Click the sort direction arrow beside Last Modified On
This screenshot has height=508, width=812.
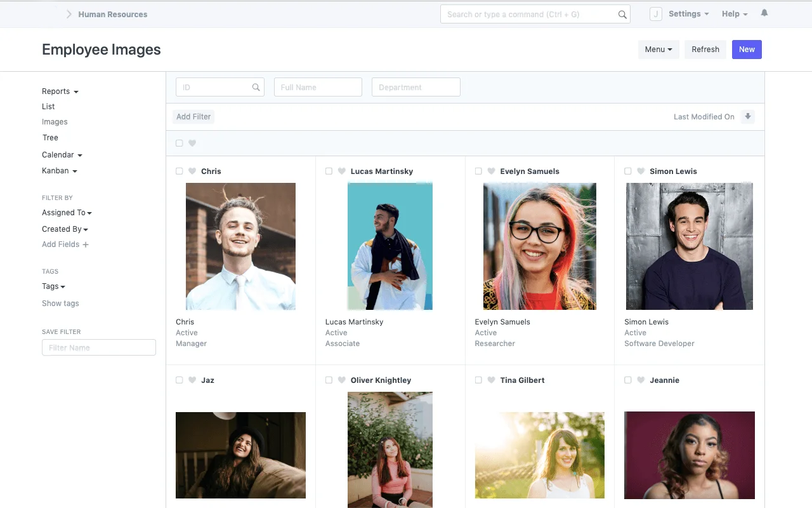point(748,116)
